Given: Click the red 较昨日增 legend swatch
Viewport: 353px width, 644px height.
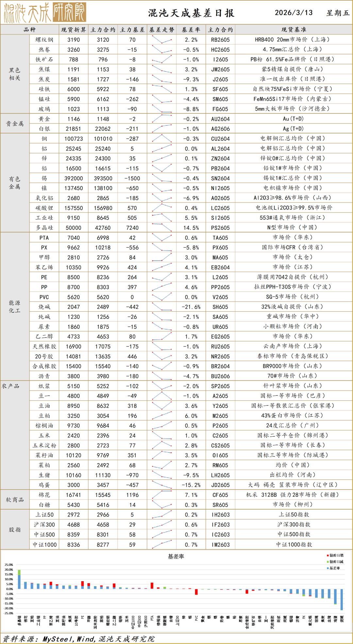Looking at the screenshot, I should coord(328,555).
